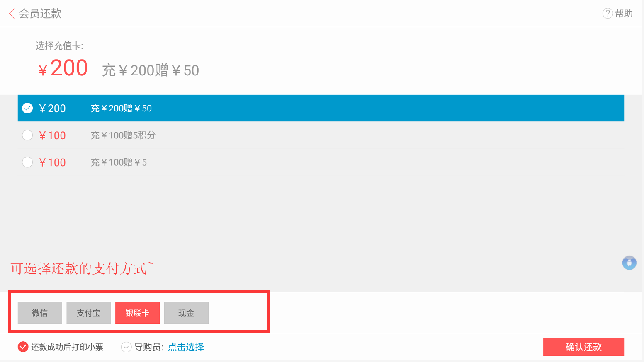The width and height of the screenshot is (644, 362).
Task: Toggle 还款成功后打印小票 checkbox
Action: (61, 347)
